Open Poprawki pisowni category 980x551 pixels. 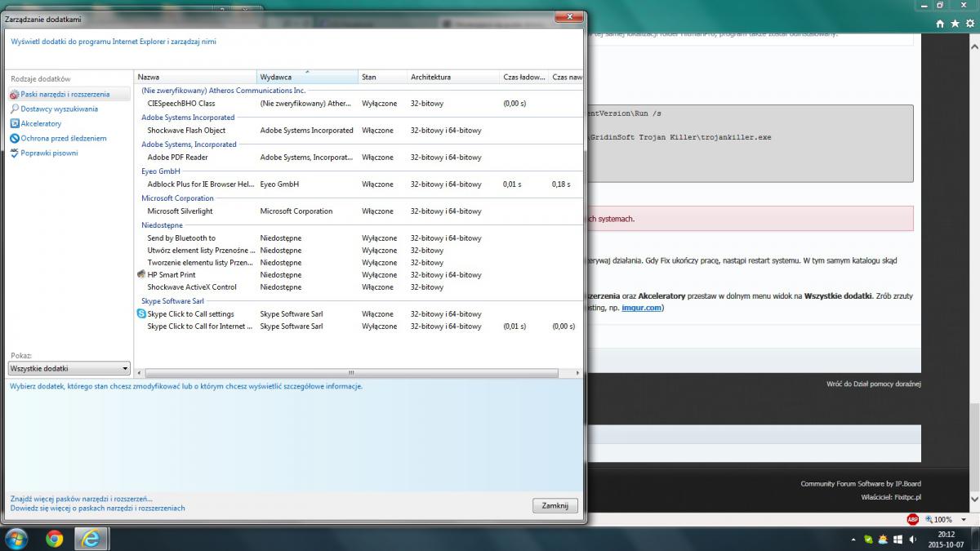point(49,153)
